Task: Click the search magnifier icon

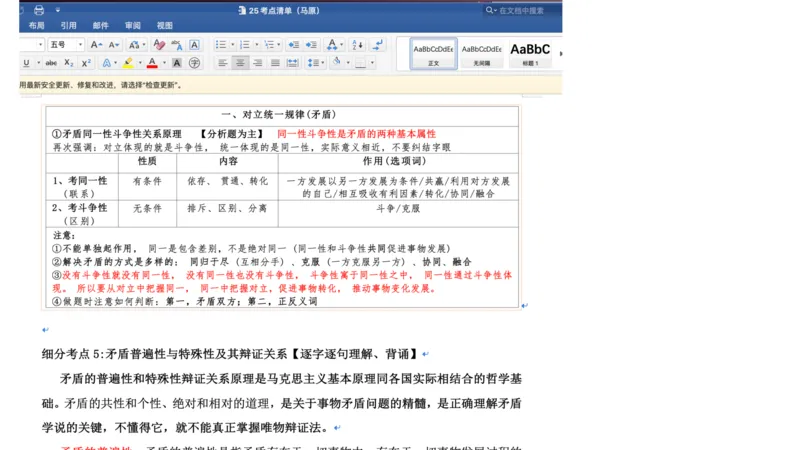Action: tap(489, 10)
